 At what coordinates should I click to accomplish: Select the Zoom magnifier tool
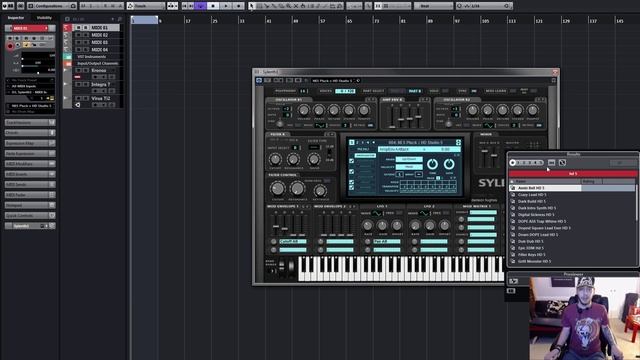pyautogui.click(x=289, y=6)
